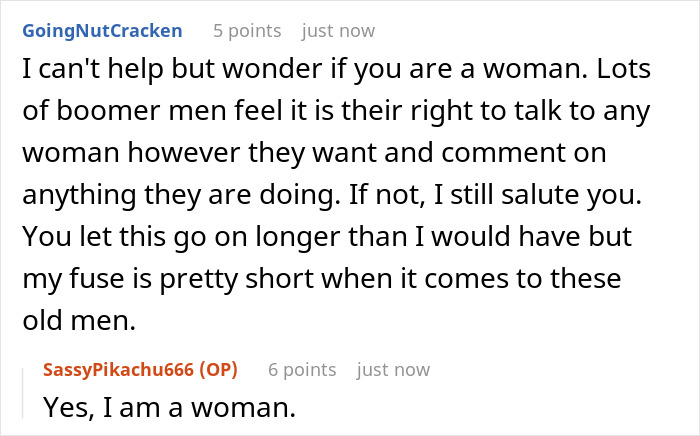Viewport: 700px width, 436px height.
Task: Open OP reply's "just now" timestamp
Action: click(x=393, y=370)
